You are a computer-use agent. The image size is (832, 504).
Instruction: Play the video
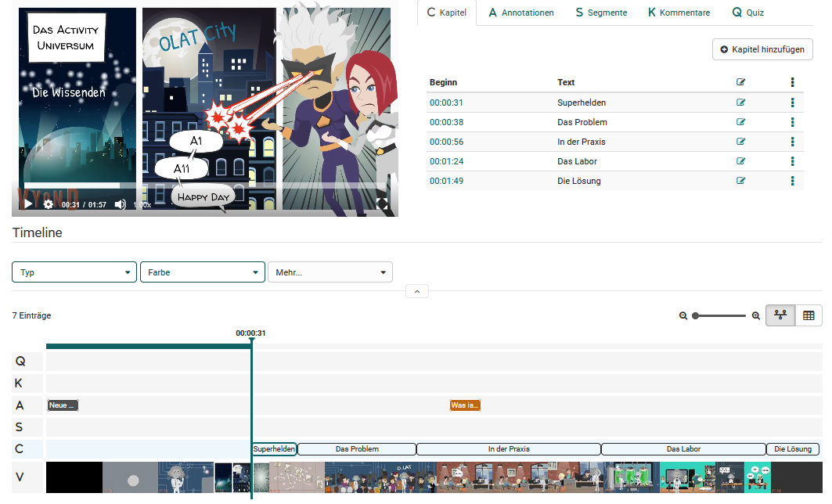click(x=28, y=204)
